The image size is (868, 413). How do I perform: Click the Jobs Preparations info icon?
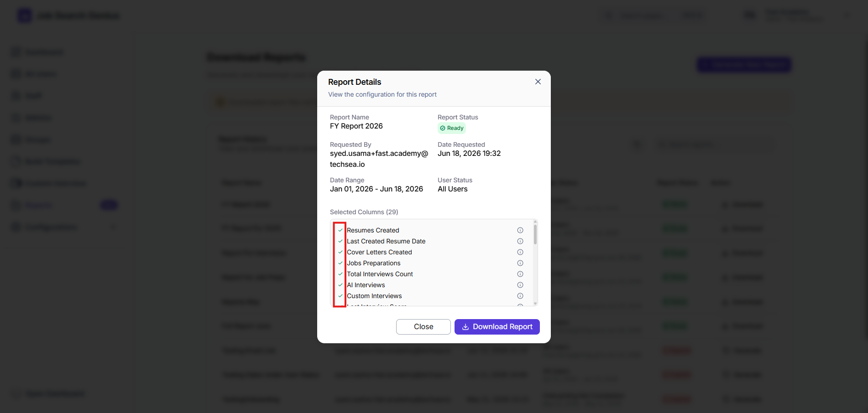click(520, 263)
